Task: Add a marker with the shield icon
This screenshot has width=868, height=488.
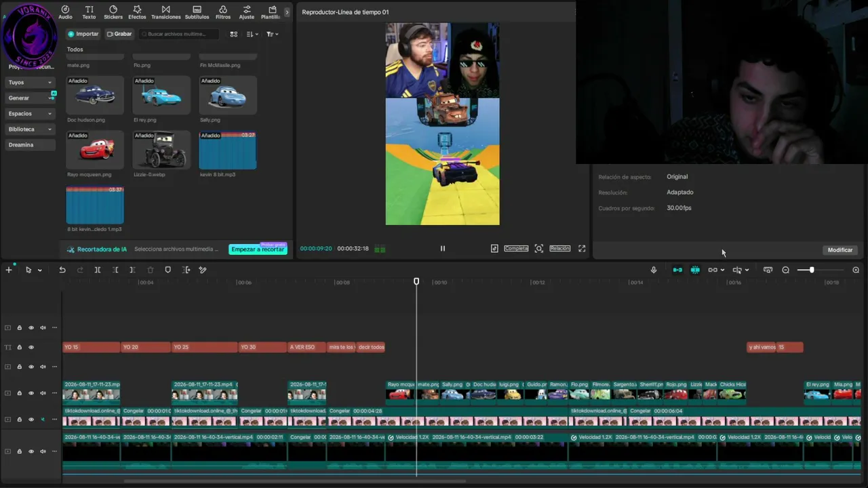Action: 168,270
